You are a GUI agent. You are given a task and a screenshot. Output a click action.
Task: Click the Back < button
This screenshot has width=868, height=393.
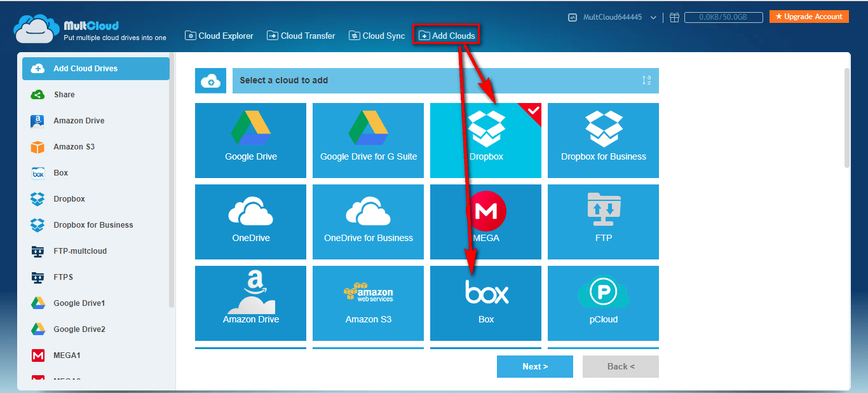(621, 366)
